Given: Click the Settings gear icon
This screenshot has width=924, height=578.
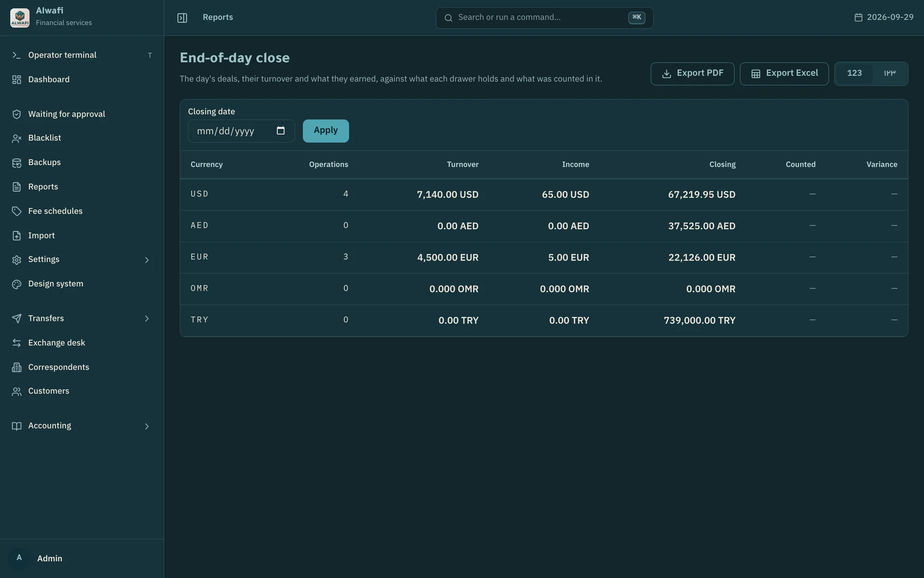Looking at the screenshot, I should 16,260.
